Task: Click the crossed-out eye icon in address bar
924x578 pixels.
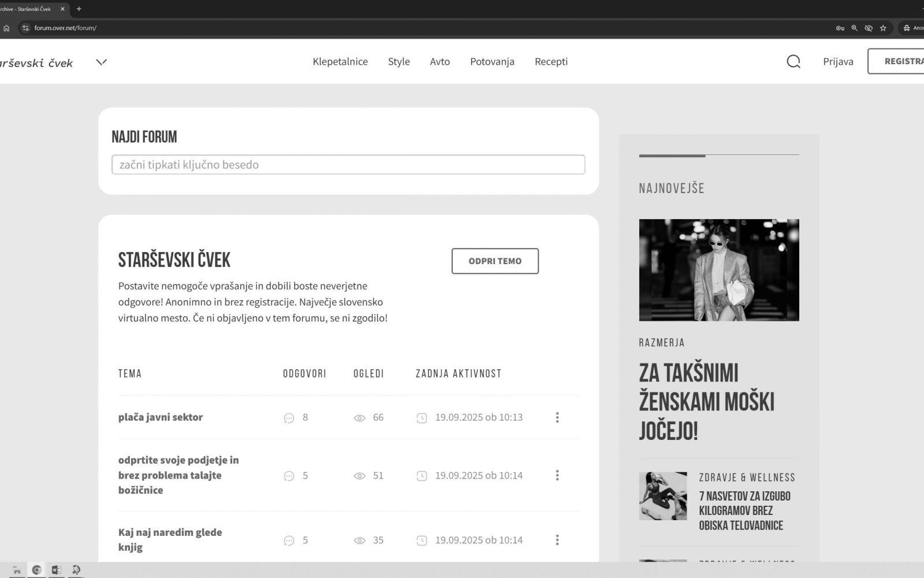Action: click(869, 28)
